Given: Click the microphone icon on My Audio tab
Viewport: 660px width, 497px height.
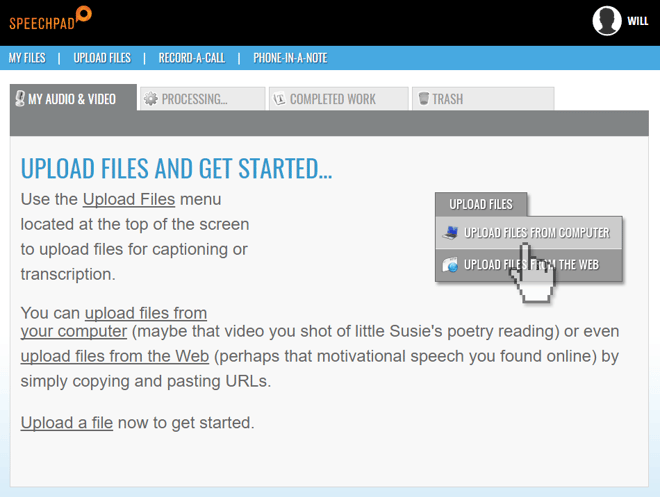Looking at the screenshot, I should point(20,99).
